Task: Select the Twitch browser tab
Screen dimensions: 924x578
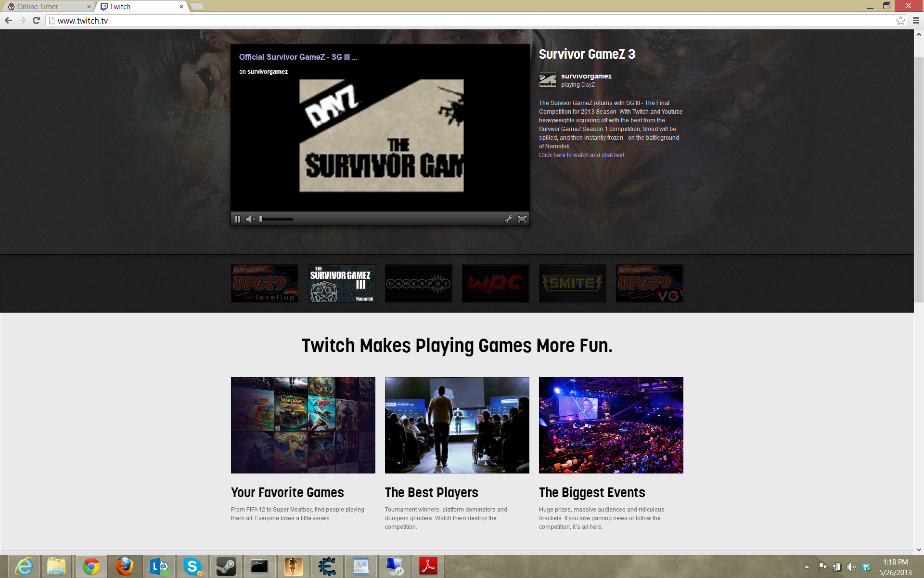Action: pyautogui.click(x=141, y=7)
